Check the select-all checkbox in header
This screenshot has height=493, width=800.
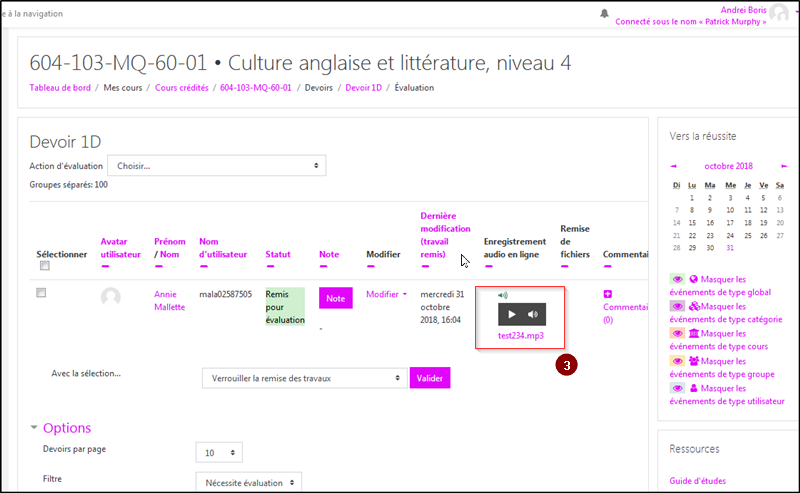(44, 267)
